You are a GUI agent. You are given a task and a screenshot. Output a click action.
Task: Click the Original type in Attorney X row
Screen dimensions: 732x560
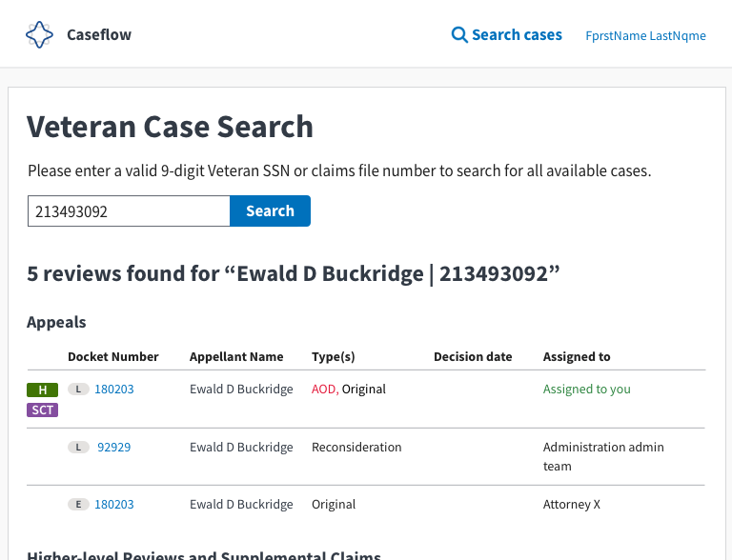(334, 505)
